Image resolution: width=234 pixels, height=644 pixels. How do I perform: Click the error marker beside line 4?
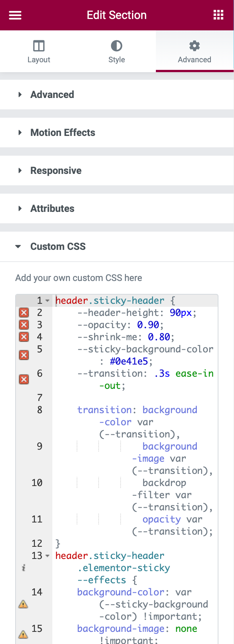coord(24,337)
